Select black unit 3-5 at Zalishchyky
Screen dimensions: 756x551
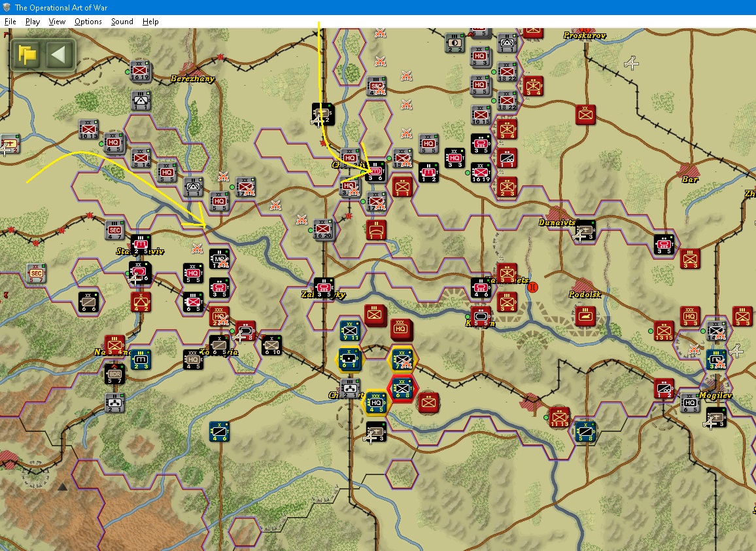[x=324, y=288]
